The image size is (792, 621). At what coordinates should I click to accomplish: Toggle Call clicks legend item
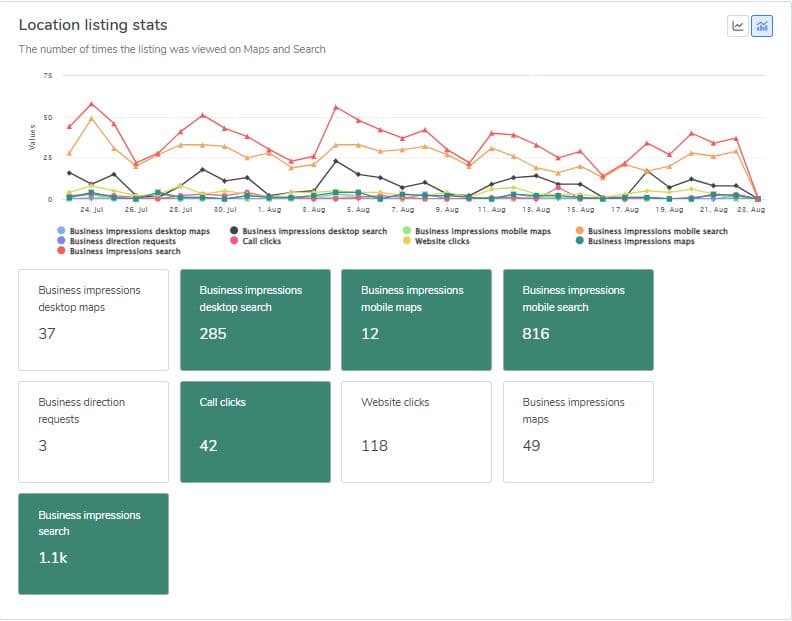[256, 241]
